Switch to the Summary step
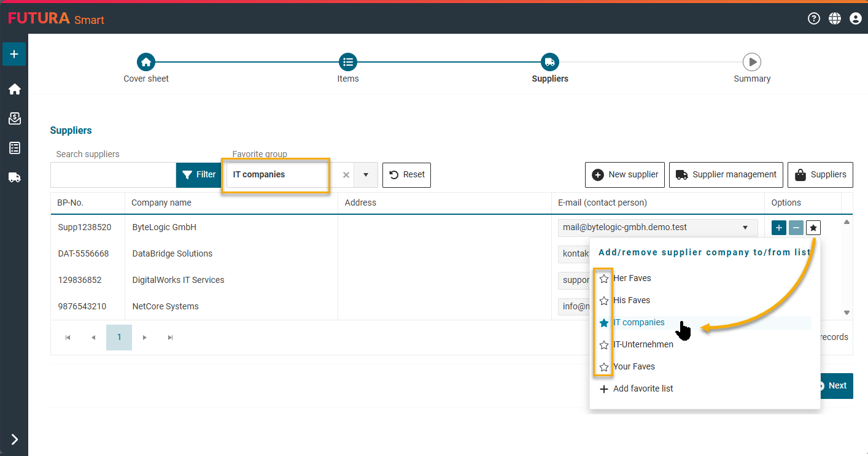Image resolution: width=868 pixels, height=456 pixels. (752, 62)
